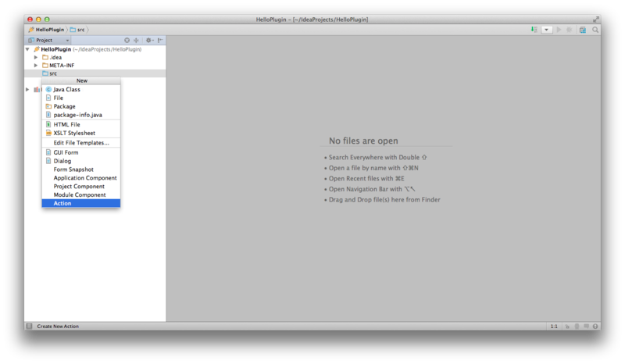Choose Package from New menu
The width and height of the screenshot is (625, 364).
[81, 106]
